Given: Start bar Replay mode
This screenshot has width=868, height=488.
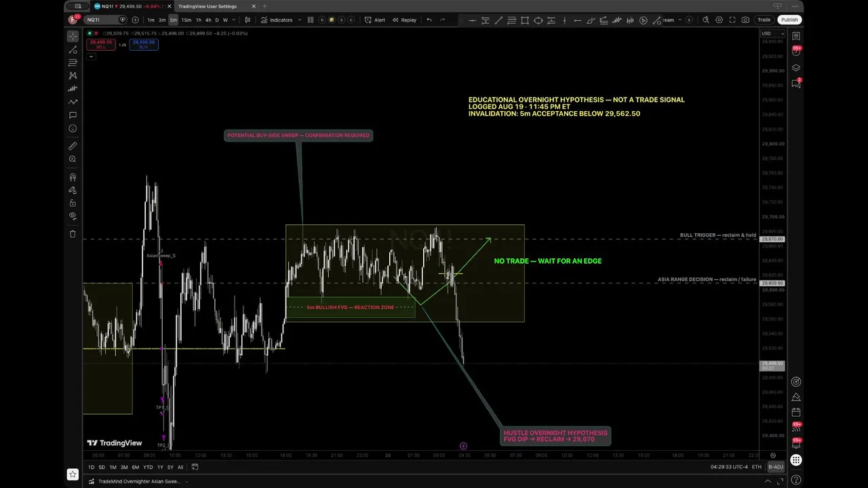Looking at the screenshot, I should (x=404, y=20).
